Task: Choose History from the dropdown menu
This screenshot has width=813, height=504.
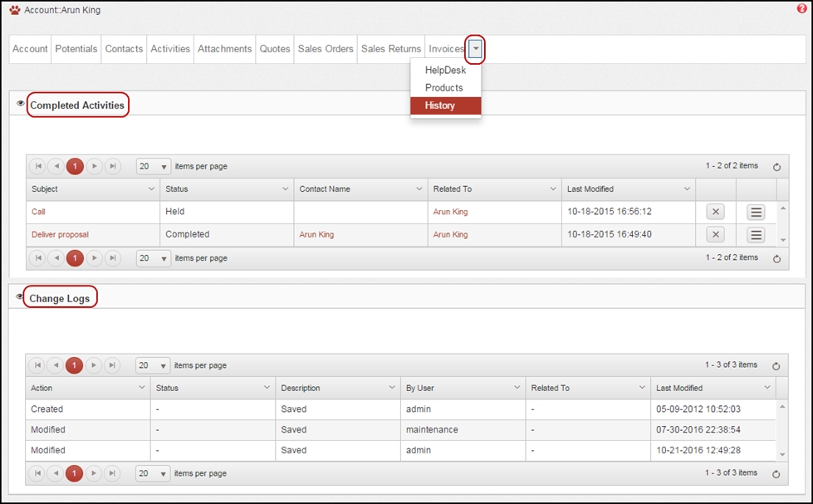Action: coord(445,105)
